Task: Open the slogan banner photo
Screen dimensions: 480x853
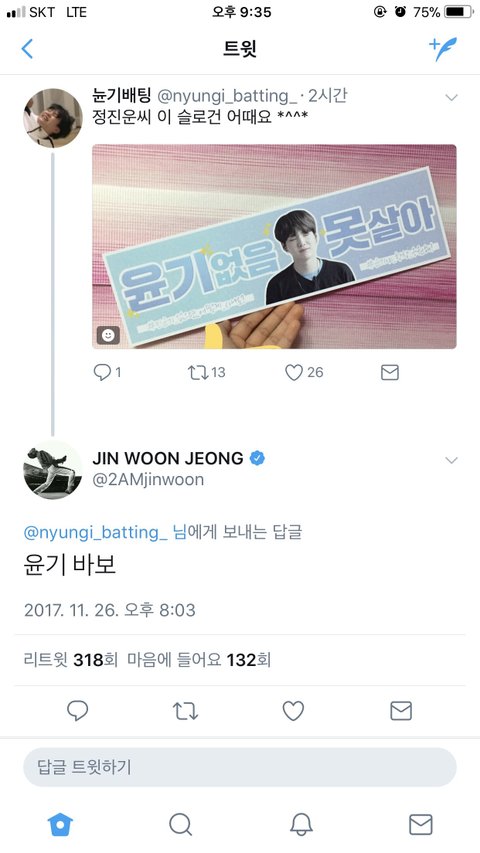Action: tap(274, 246)
